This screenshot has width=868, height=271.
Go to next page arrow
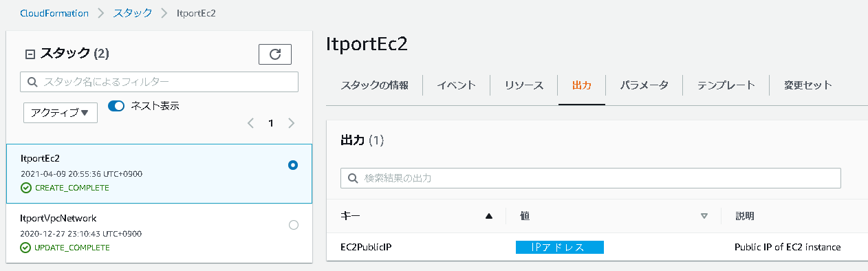point(292,123)
